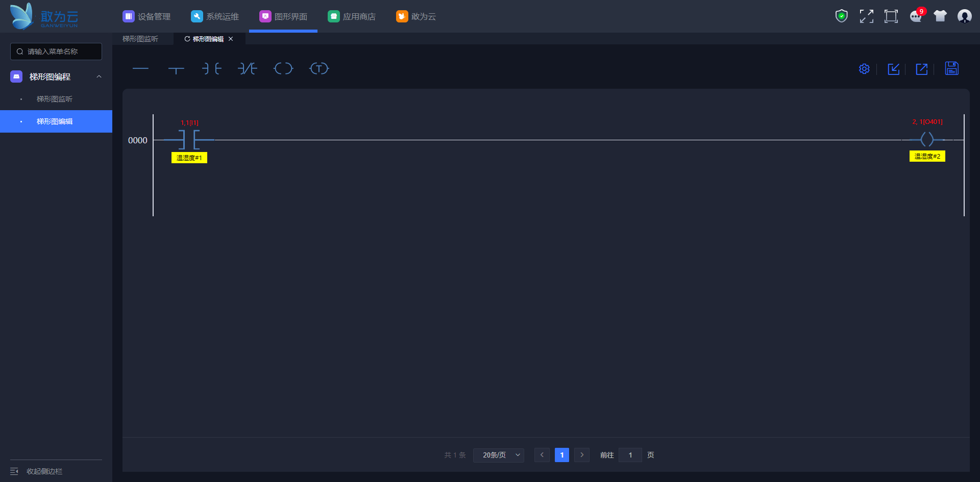Select the horizontal line tool

point(140,68)
